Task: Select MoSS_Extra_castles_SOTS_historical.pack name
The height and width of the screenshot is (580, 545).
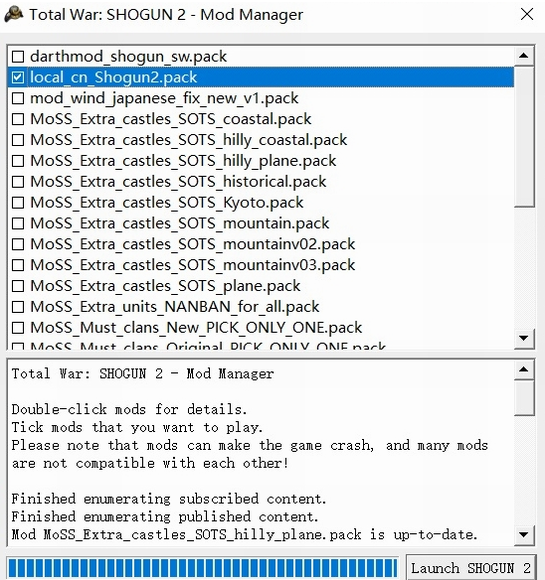Action: 178,182
